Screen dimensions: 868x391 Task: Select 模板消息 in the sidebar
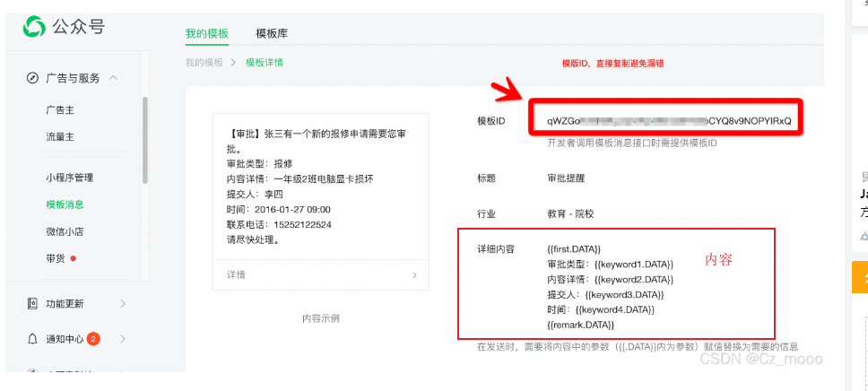(65, 204)
